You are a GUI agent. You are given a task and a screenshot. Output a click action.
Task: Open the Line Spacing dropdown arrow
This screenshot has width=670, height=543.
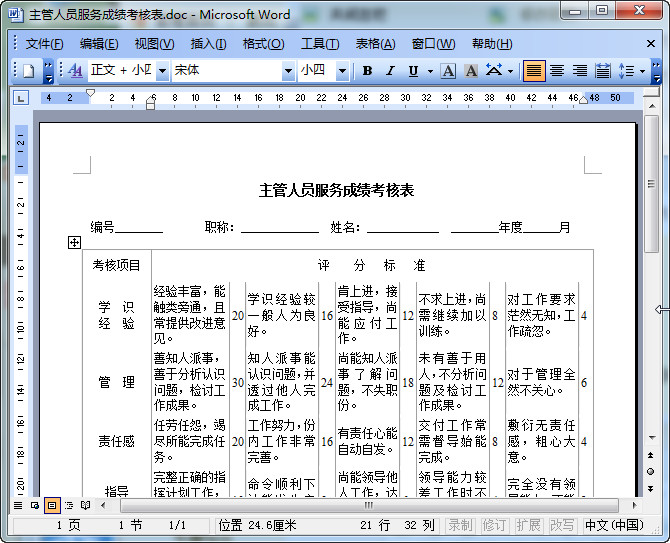[642, 71]
